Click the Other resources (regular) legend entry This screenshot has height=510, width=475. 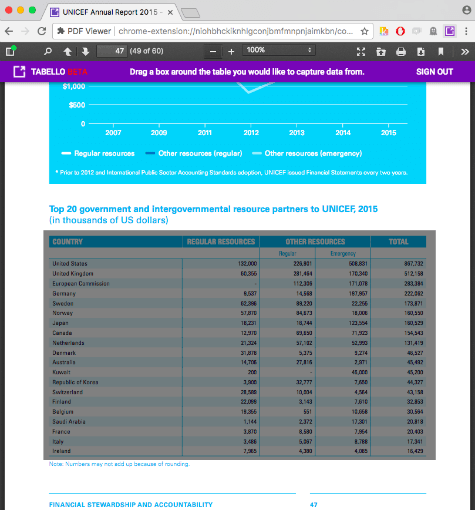(194, 153)
